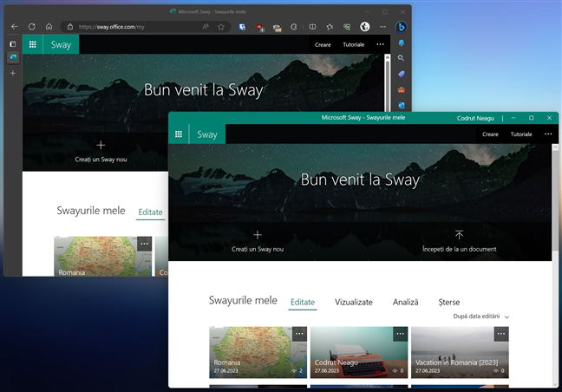
Task: Add a new tab in Edge vertical tabs
Action: point(13,73)
